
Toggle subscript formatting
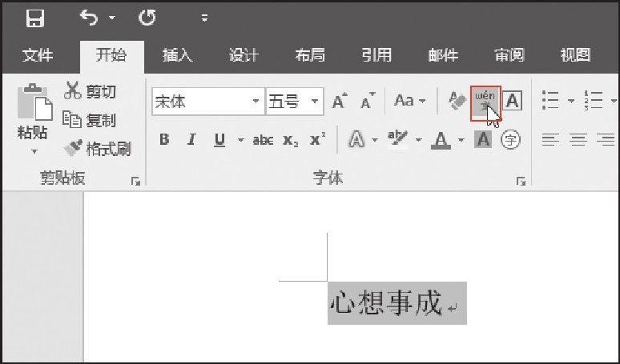coord(290,140)
